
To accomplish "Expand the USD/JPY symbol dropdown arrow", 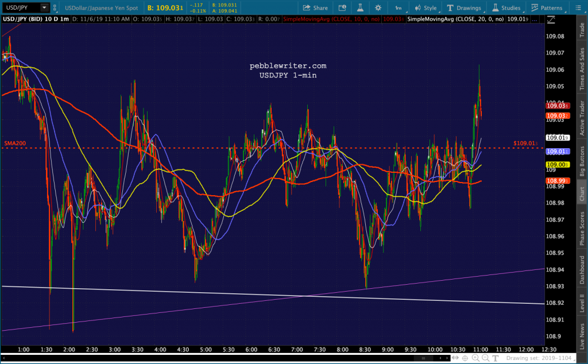I will coord(44,7).
